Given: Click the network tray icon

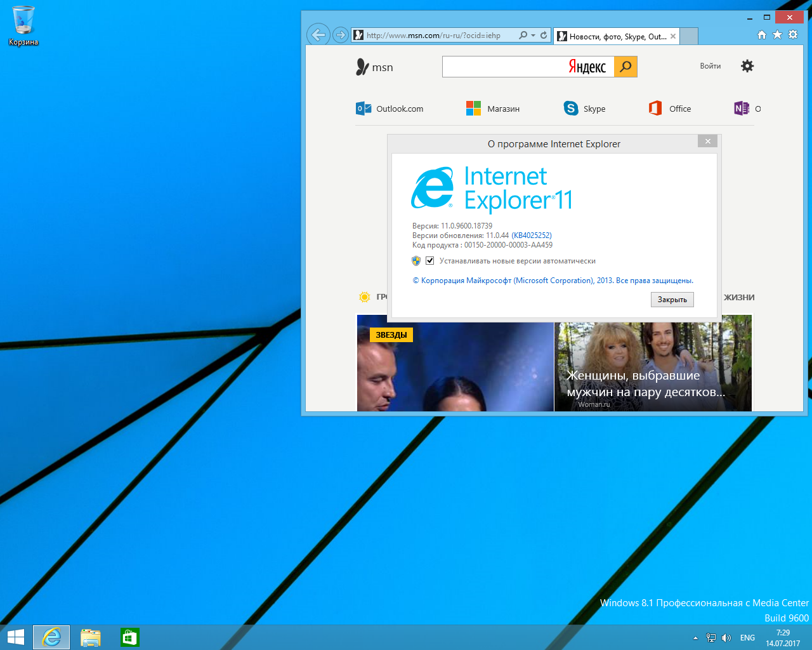Looking at the screenshot, I should (x=711, y=638).
